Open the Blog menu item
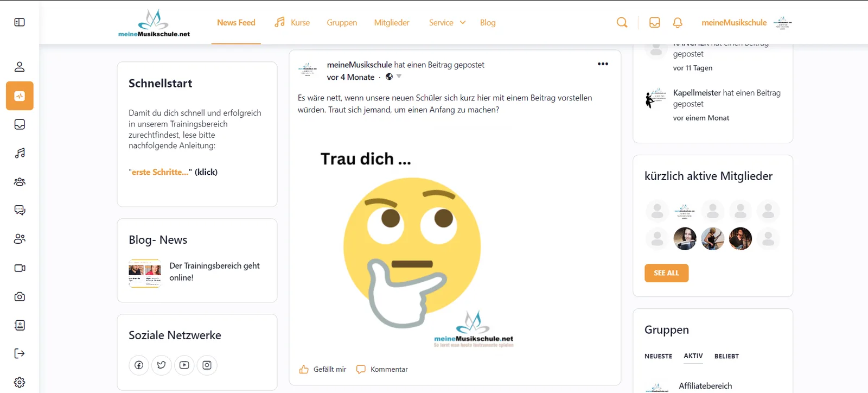This screenshot has width=868, height=393. point(488,22)
